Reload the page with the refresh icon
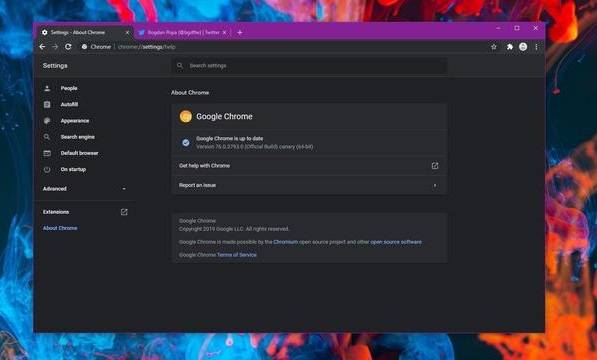The height and width of the screenshot is (360, 597). (x=68, y=47)
